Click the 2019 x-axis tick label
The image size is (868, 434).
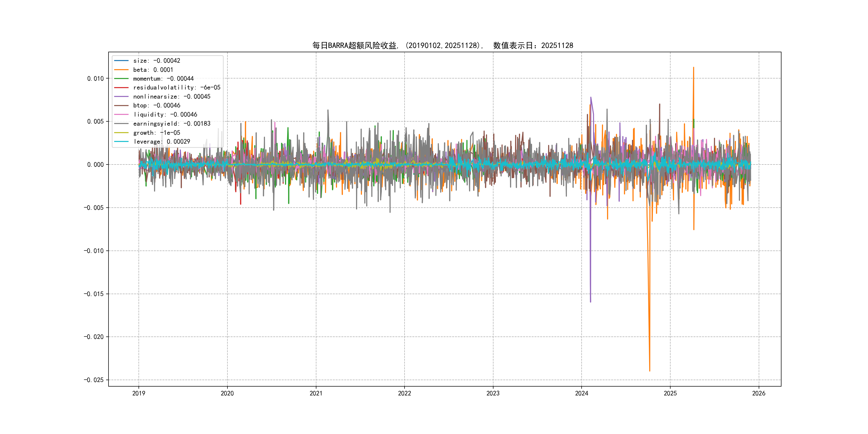click(x=139, y=393)
